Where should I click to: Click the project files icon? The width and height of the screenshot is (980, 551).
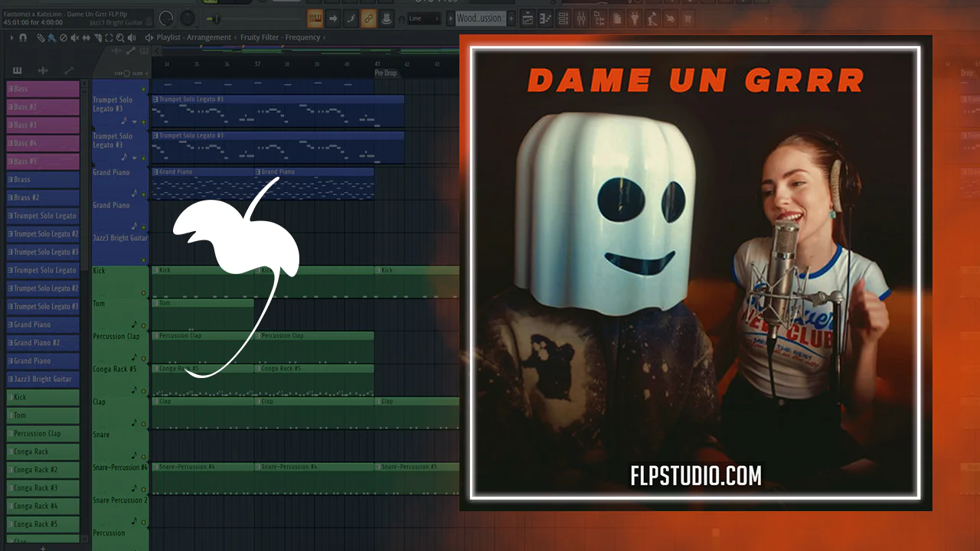(x=616, y=18)
